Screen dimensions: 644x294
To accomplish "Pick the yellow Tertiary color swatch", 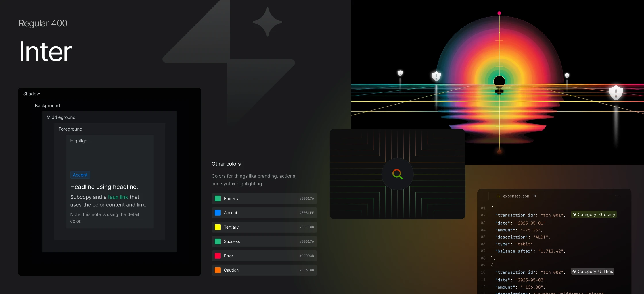I will (x=218, y=227).
